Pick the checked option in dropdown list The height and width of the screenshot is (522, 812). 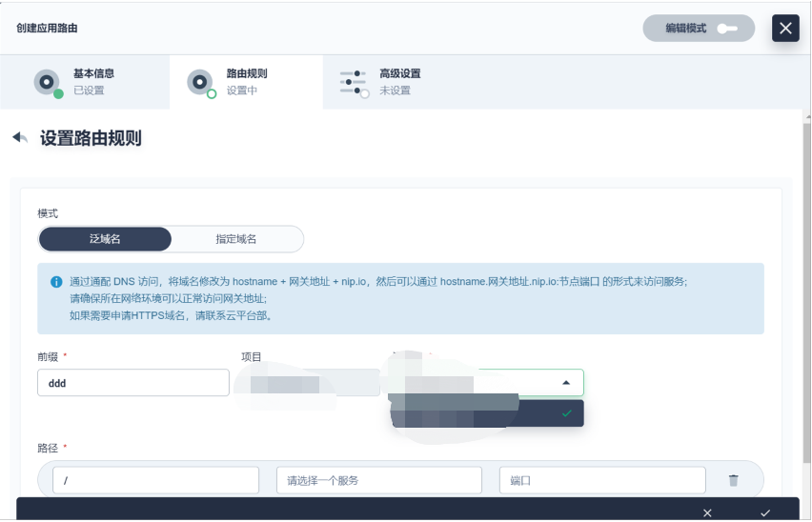click(488, 413)
